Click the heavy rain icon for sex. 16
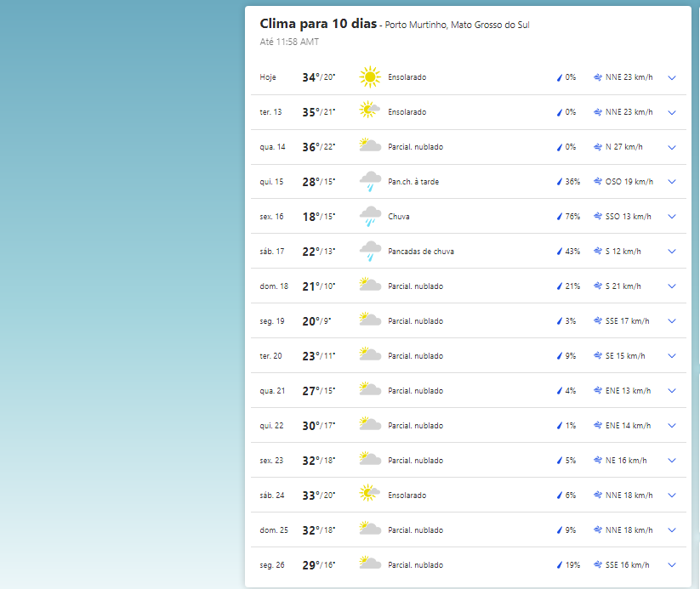 click(370, 216)
